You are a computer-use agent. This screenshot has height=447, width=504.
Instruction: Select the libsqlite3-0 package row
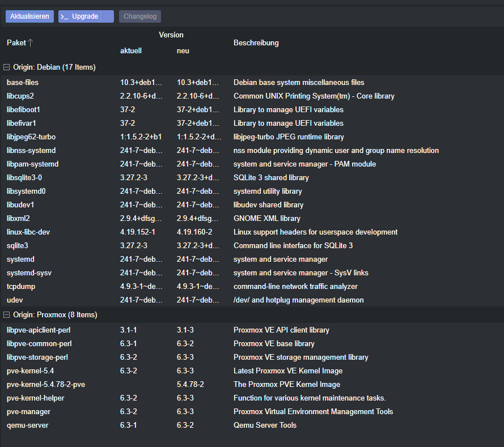[252, 177]
